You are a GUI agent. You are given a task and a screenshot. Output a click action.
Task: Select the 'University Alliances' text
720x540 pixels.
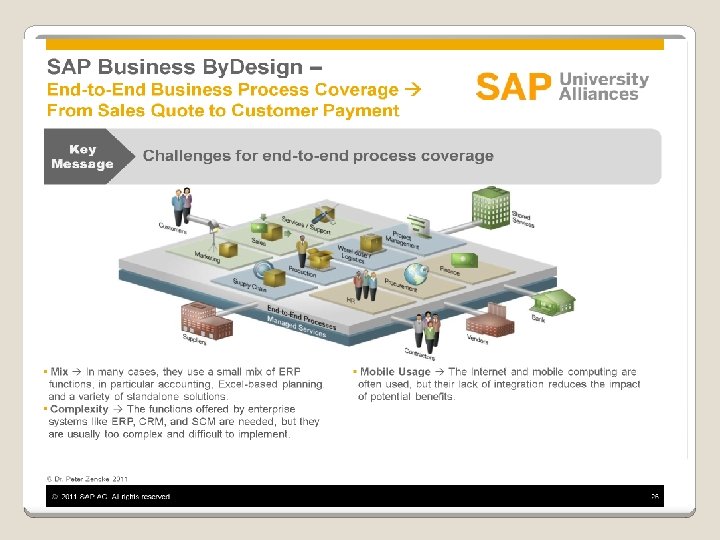pyautogui.click(x=603, y=86)
